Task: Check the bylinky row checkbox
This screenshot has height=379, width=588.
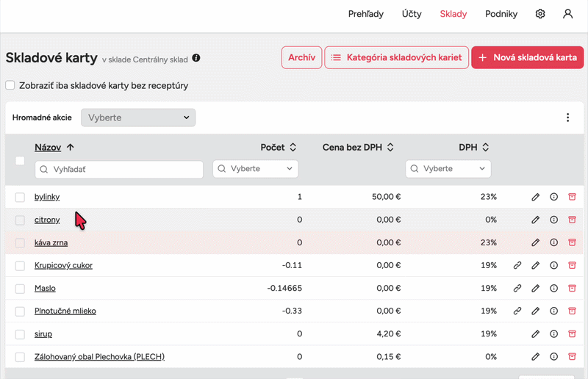Action: [20, 197]
